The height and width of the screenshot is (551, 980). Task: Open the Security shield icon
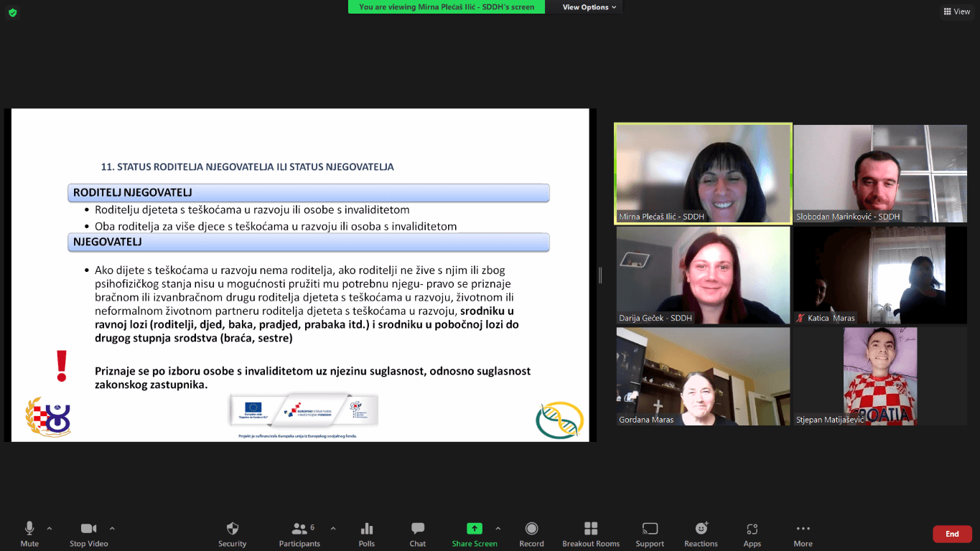click(232, 529)
